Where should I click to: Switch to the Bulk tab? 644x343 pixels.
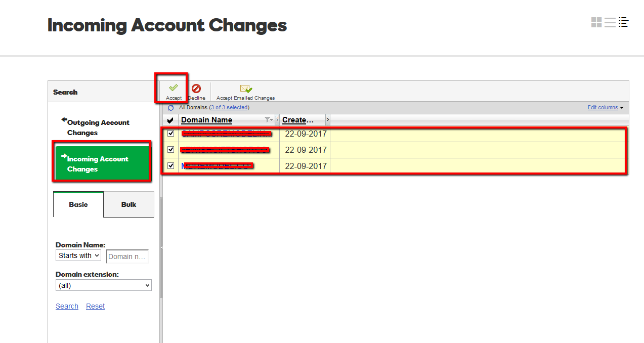click(x=129, y=204)
